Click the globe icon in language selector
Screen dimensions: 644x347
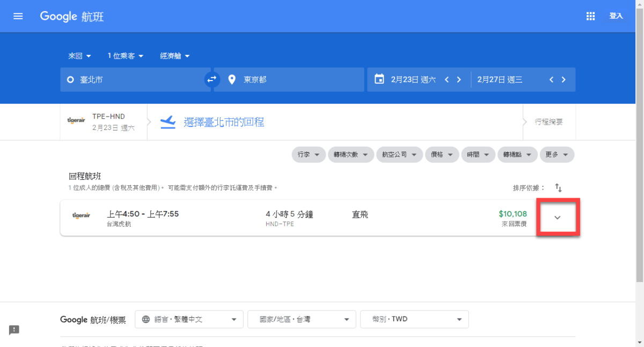pos(145,319)
